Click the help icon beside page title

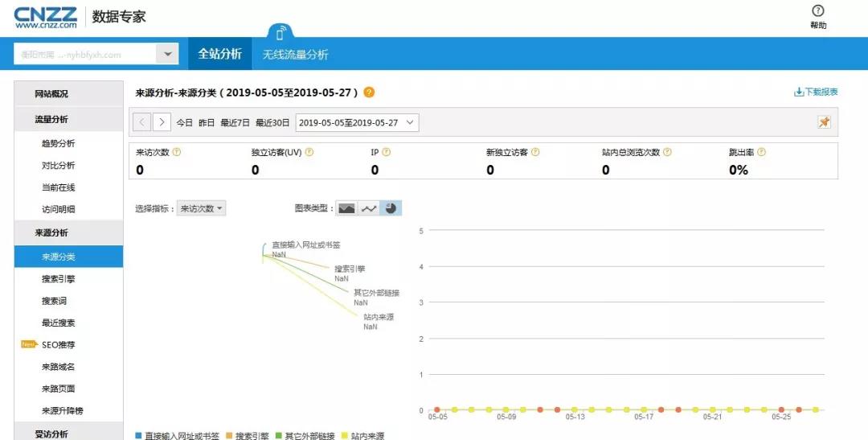(369, 93)
